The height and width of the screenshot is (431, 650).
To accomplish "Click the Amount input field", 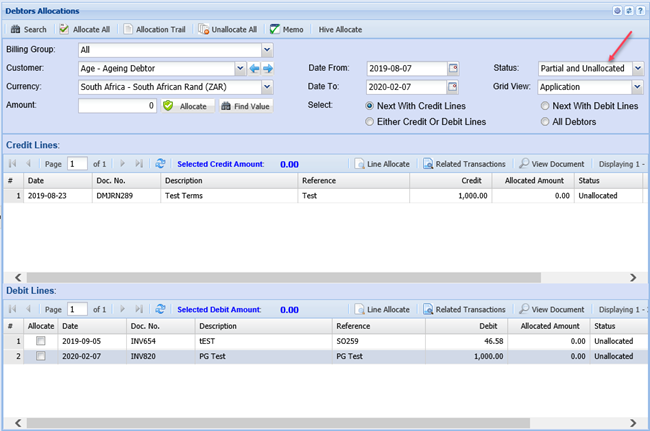I will 117,105.
